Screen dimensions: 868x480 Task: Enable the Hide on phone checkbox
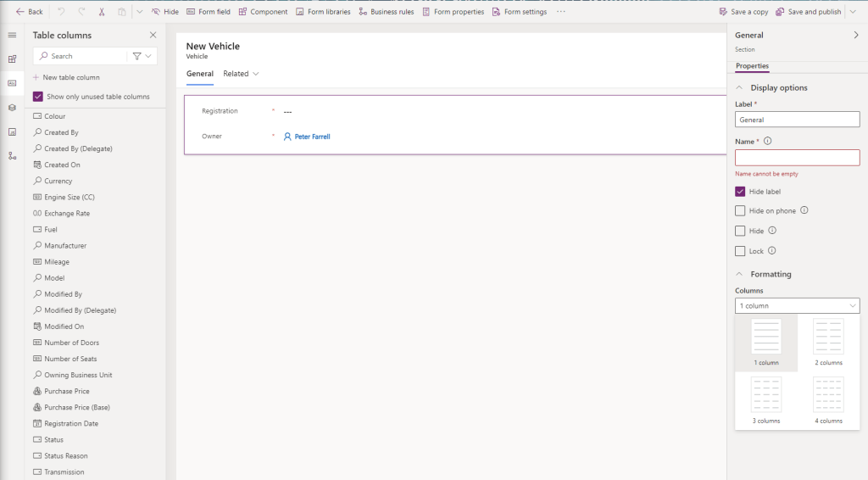[x=740, y=210]
